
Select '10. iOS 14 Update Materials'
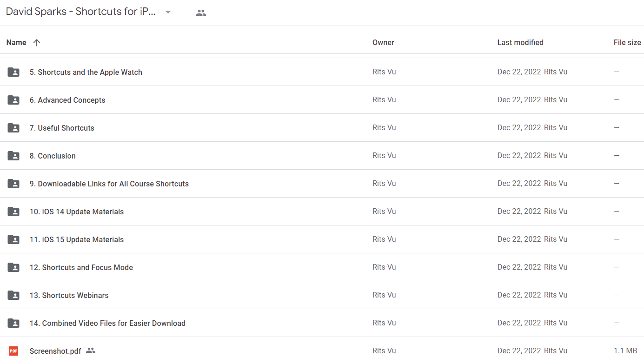(77, 212)
